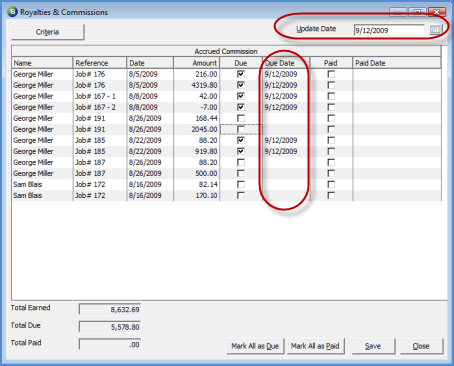Image resolution: width=454 pixels, height=366 pixels.
Task: Click the Close button at bottom
Action: (421, 346)
